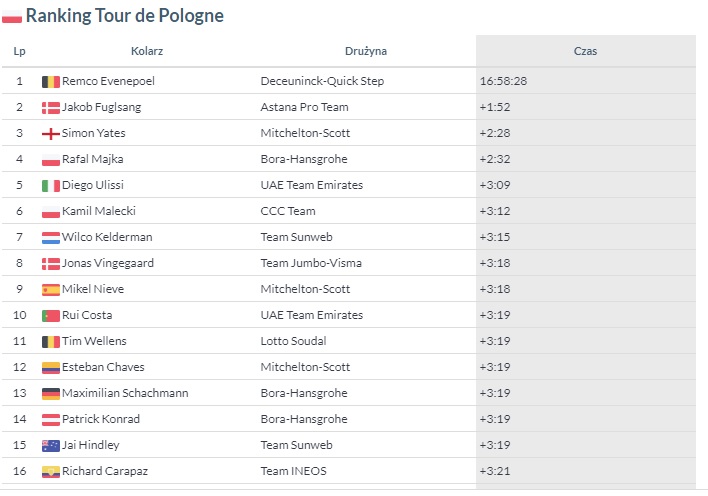Select the Deceuninck-Quick Step team name

pos(322,81)
